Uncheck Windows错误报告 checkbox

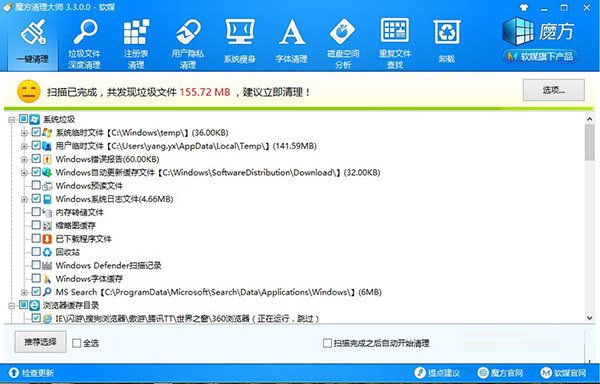(36, 159)
